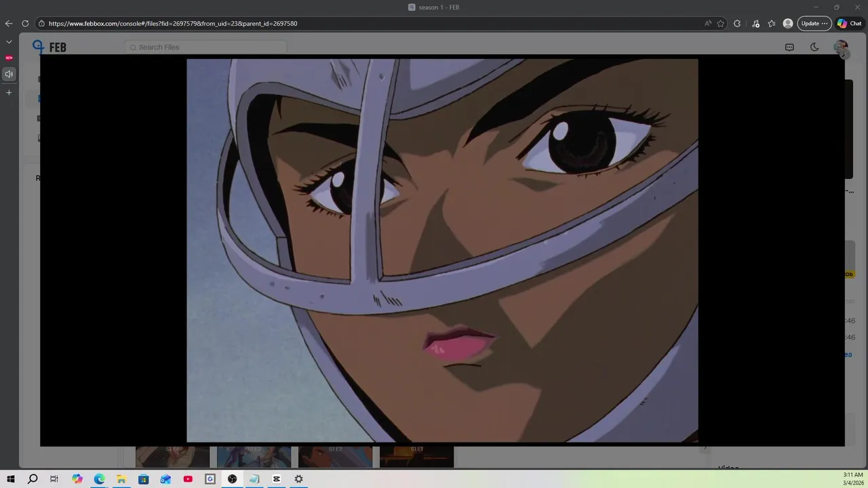Open Windows Search from the taskbar
This screenshot has width=868, height=488.
33,479
